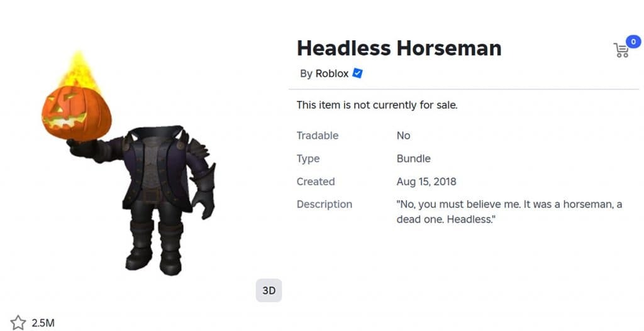Toggle the 3D view button
The width and height of the screenshot is (644, 331).
click(x=269, y=291)
